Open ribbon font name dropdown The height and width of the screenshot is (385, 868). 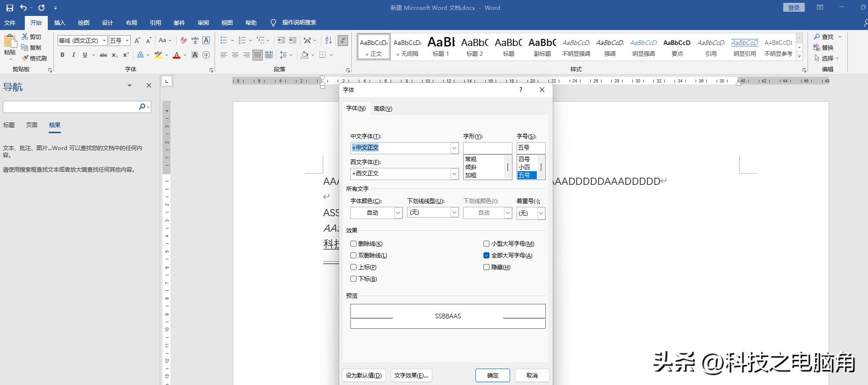click(104, 41)
